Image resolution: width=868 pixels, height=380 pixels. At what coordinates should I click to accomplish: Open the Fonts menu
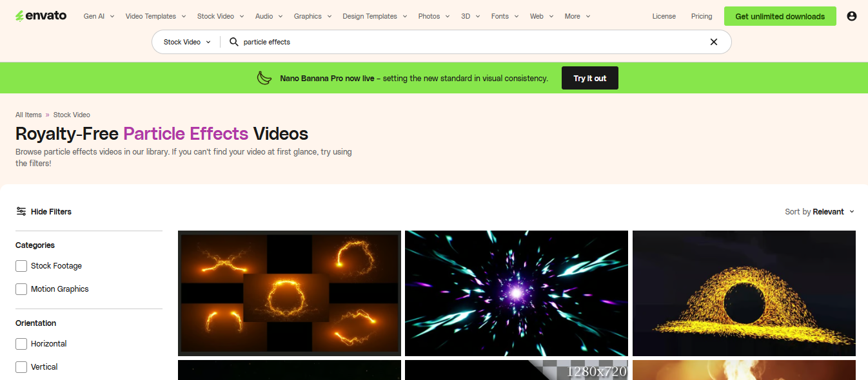tap(505, 16)
